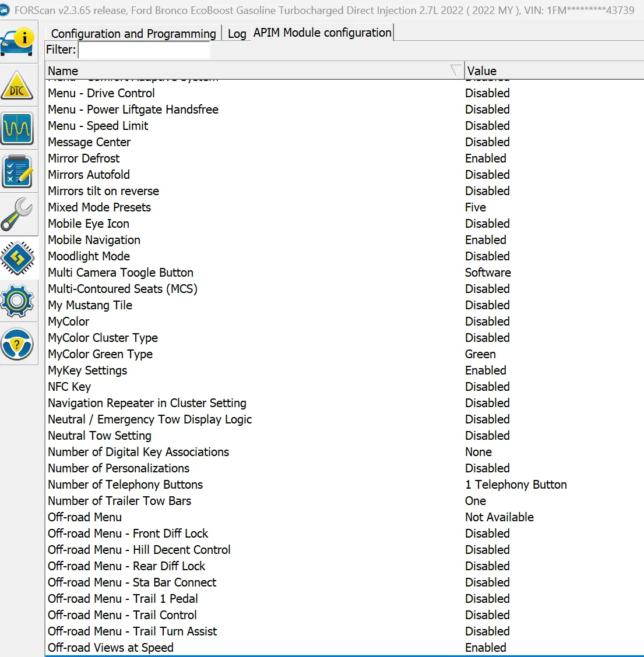Select the Number of Personalizations row
This screenshot has width=644, height=657.
(344, 469)
